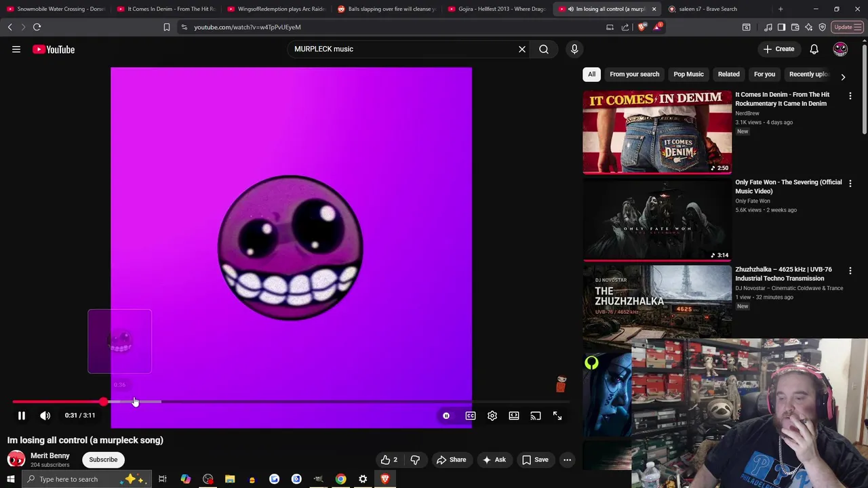
Task: Open options for Only Fate Won video
Action: click(x=850, y=184)
